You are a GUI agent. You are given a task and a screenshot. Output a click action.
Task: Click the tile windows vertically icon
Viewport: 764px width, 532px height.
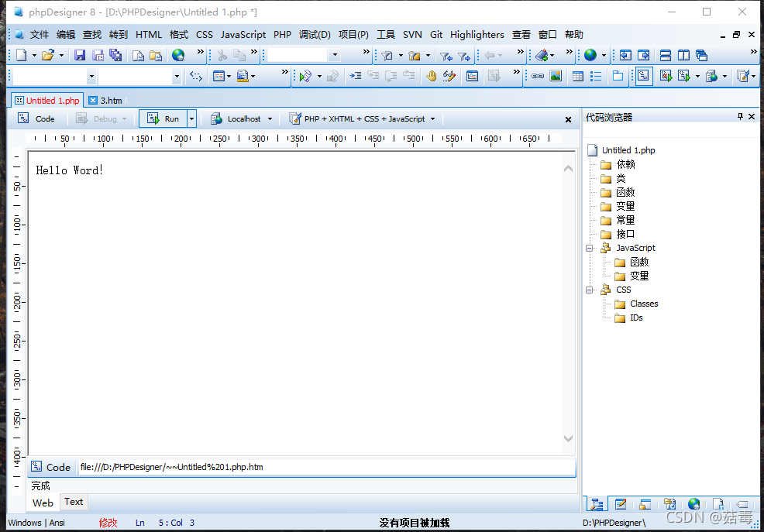(x=683, y=55)
